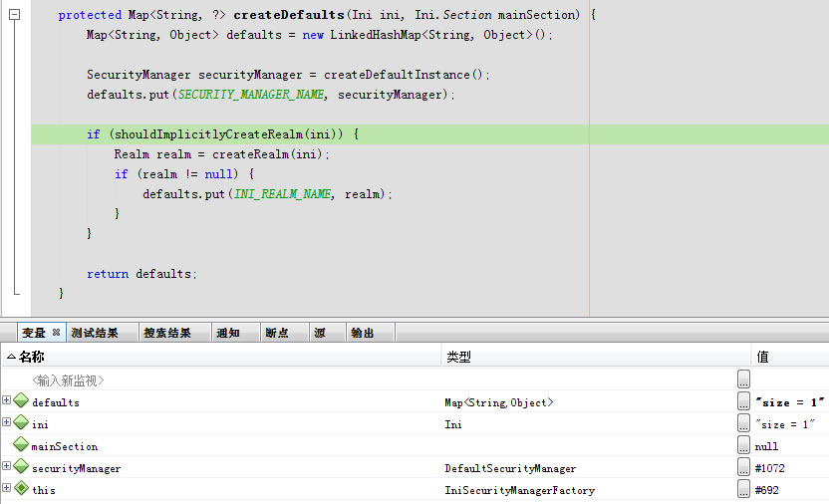Expand the securityManager variable node
Viewport: 829px width, 504px height.
[6, 465]
